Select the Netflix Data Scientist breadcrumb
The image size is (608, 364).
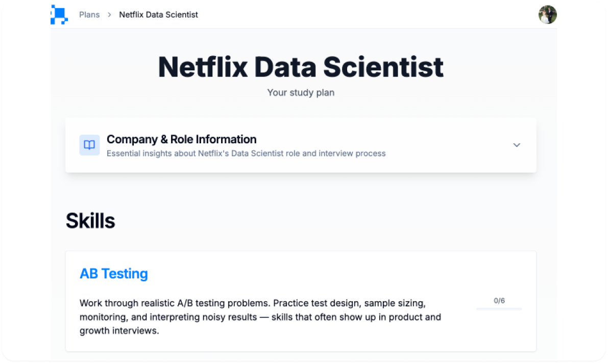pyautogui.click(x=158, y=15)
